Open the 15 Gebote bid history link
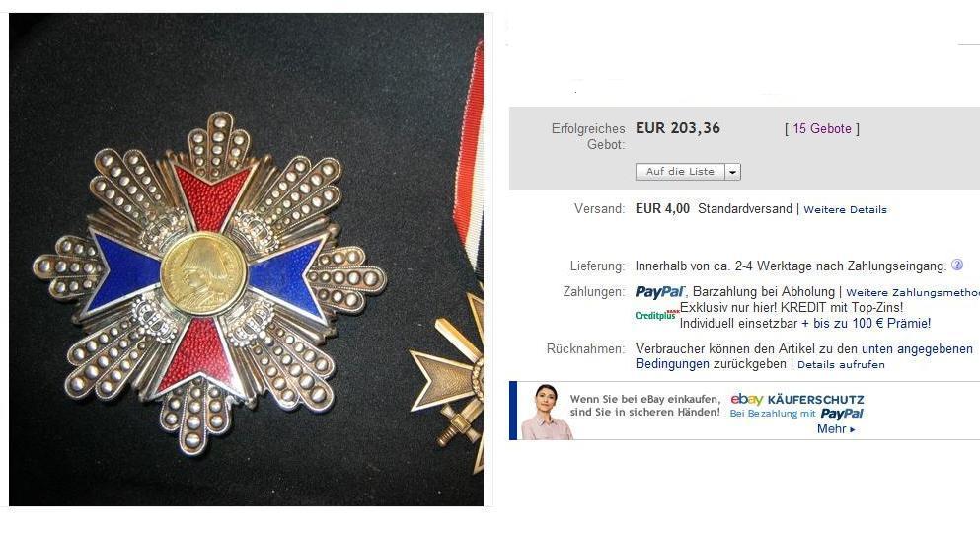 tap(822, 128)
